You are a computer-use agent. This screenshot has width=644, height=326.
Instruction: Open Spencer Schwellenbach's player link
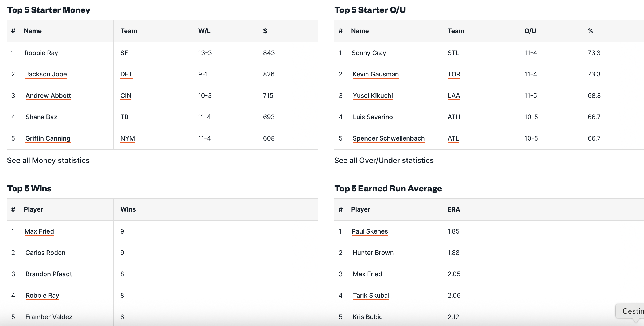point(389,138)
